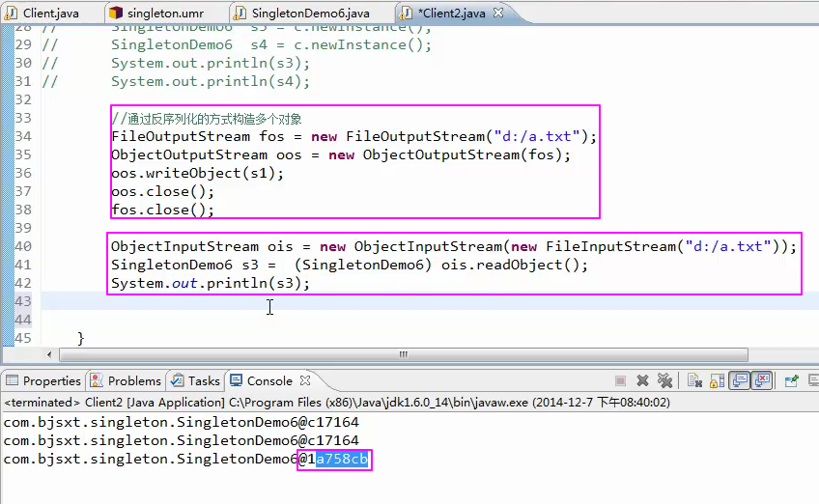Open the display selected console icon
Viewport: 819px width, 504px height.
point(813,380)
